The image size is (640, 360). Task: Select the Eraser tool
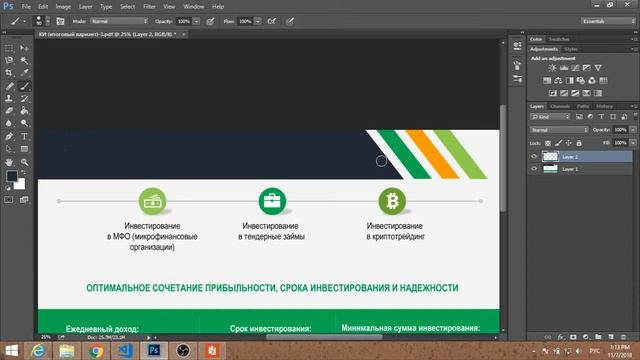(x=9, y=111)
